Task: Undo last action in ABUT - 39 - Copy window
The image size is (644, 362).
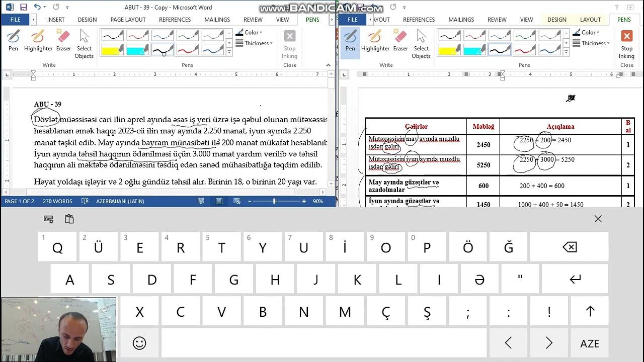Action: (x=37, y=7)
